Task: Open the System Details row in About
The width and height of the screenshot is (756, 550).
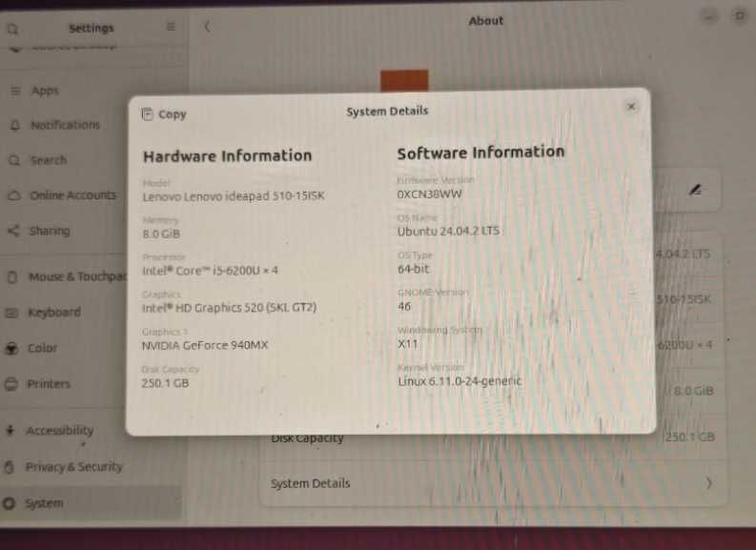Action: 493,483
